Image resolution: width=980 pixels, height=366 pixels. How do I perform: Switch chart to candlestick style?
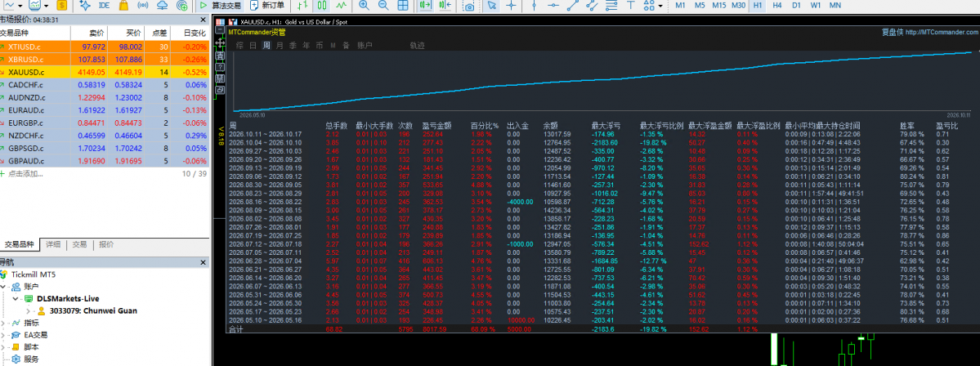(x=321, y=6)
